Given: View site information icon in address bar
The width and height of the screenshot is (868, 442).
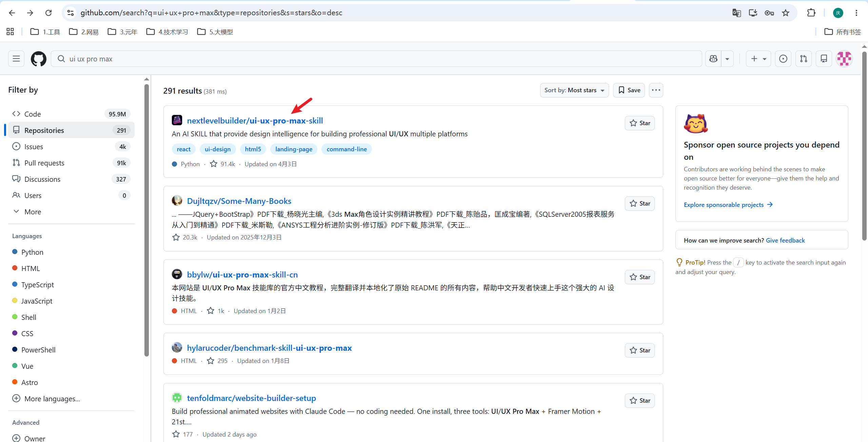Looking at the screenshot, I should pyautogui.click(x=70, y=13).
